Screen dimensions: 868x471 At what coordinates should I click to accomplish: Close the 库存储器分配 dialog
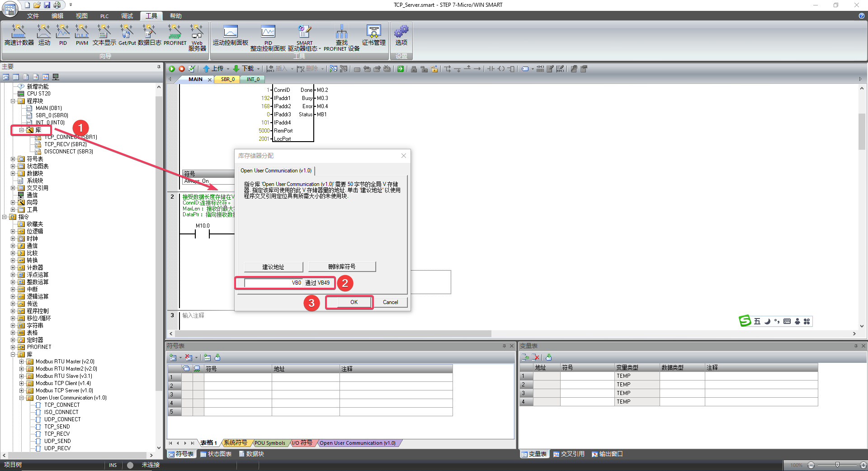click(x=404, y=156)
